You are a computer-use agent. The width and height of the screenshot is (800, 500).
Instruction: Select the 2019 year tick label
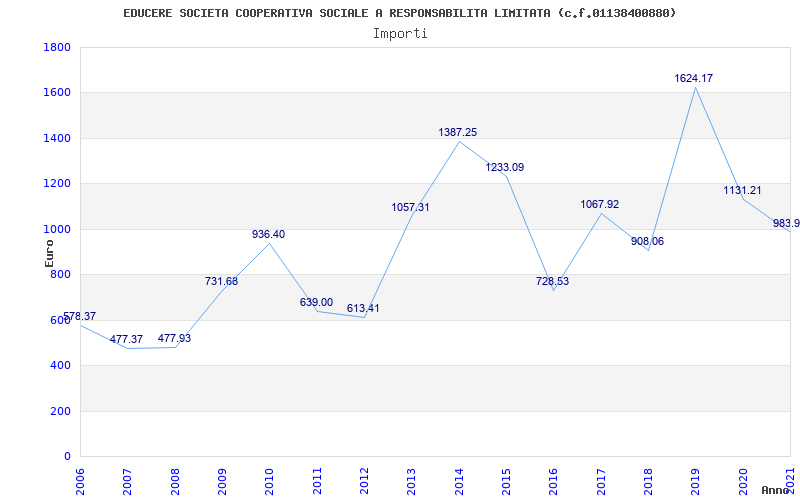tap(695, 482)
